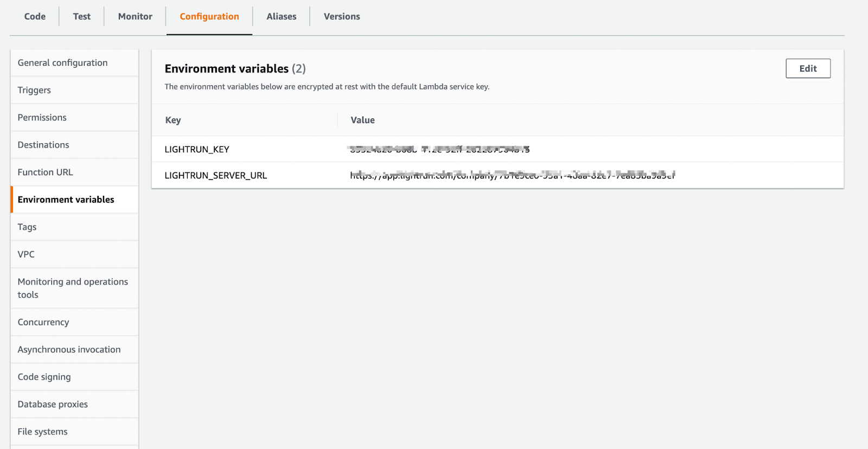Open General configuration in sidebar
This screenshot has width=868, height=449.
(62, 63)
